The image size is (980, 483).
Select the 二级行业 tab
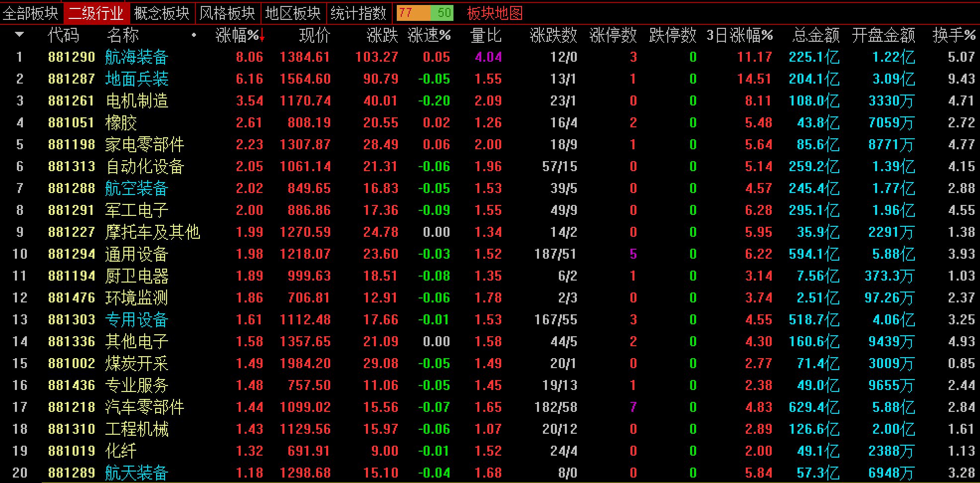click(96, 13)
